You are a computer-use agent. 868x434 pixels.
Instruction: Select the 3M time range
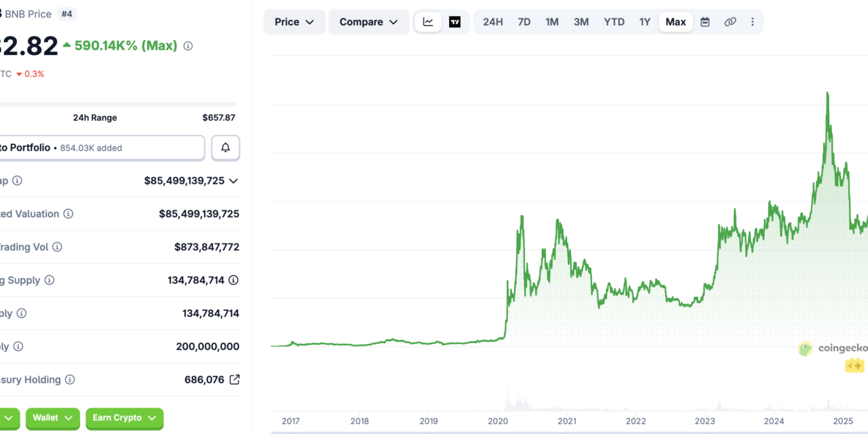coord(581,22)
